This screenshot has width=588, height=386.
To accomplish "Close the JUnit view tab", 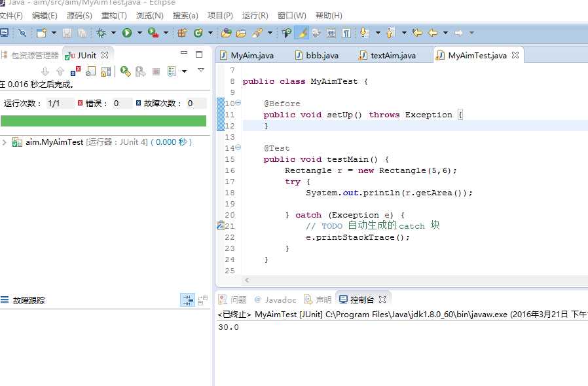I will [105, 55].
